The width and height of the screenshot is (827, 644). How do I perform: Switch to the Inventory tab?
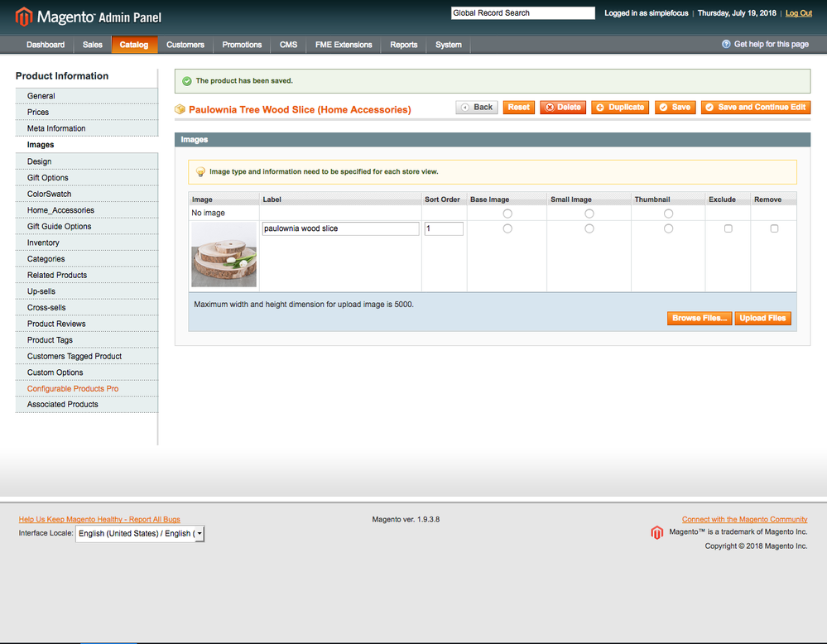[43, 243]
